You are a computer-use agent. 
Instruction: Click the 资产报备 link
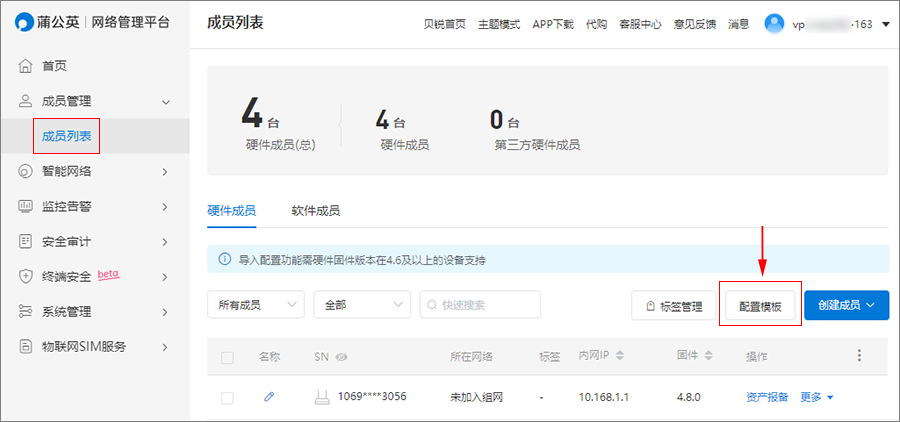pyautogui.click(x=766, y=397)
